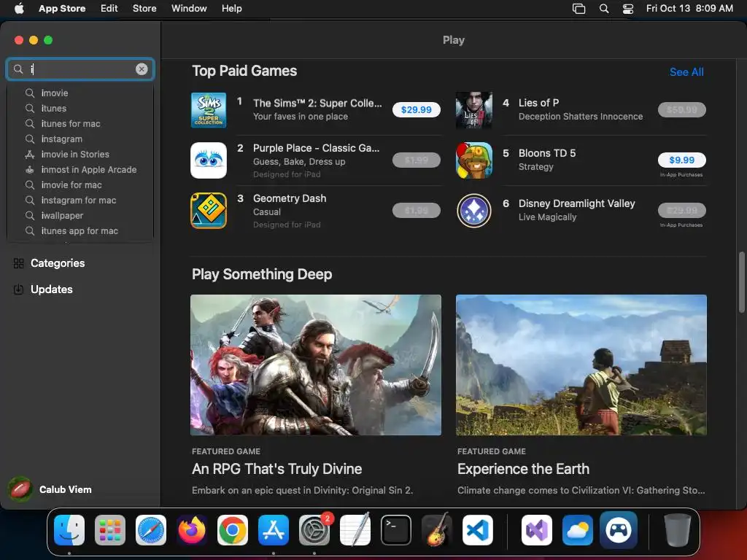Select the itunes for mac suggestion
This screenshot has height=560, width=747.
[x=80, y=123]
